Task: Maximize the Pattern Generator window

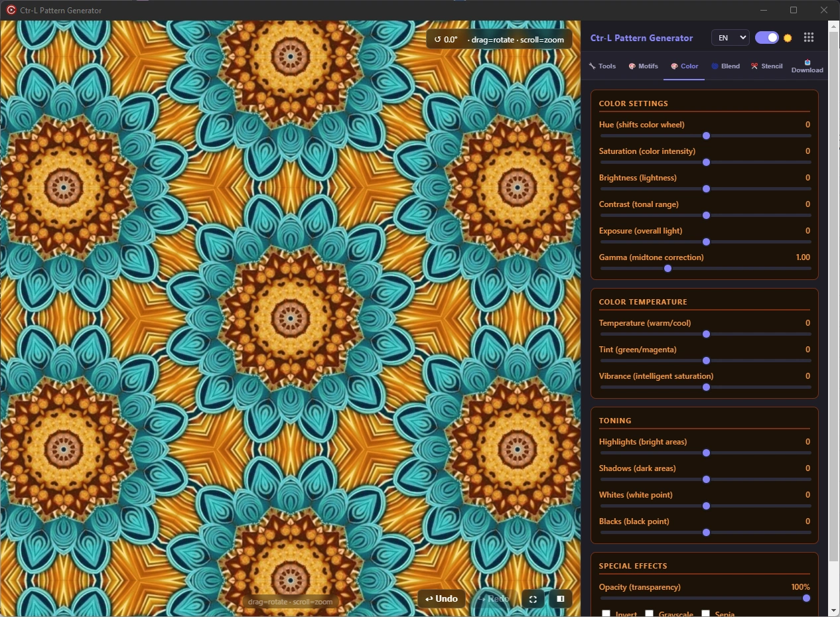Action: pyautogui.click(x=794, y=10)
